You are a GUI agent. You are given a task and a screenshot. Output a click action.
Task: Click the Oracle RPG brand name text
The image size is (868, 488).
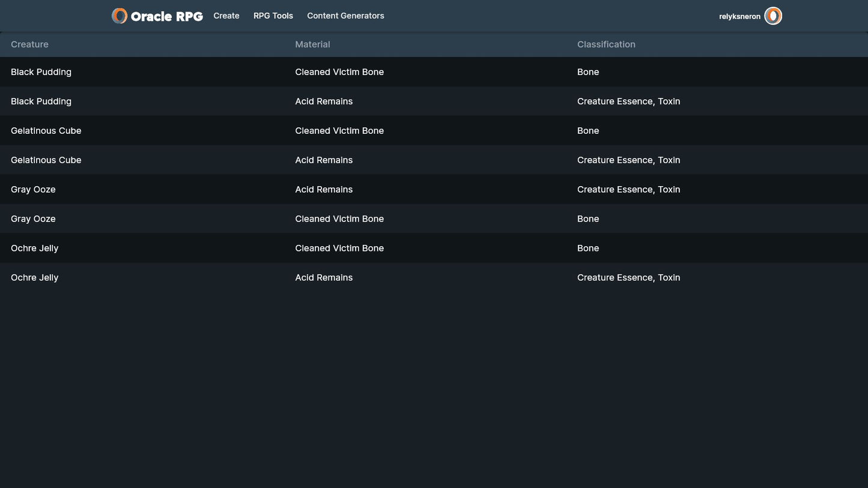tap(166, 17)
